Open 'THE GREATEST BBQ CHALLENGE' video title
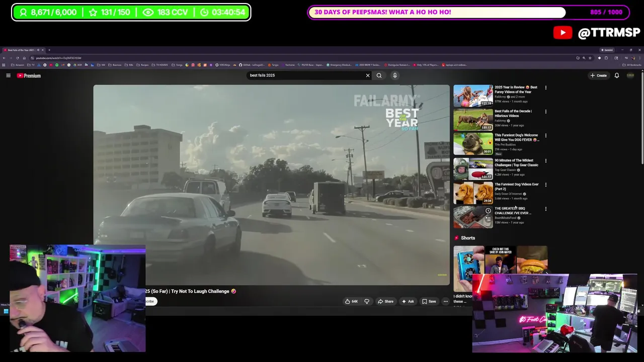Image resolution: width=644 pixels, height=362 pixels. click(513, 211)
